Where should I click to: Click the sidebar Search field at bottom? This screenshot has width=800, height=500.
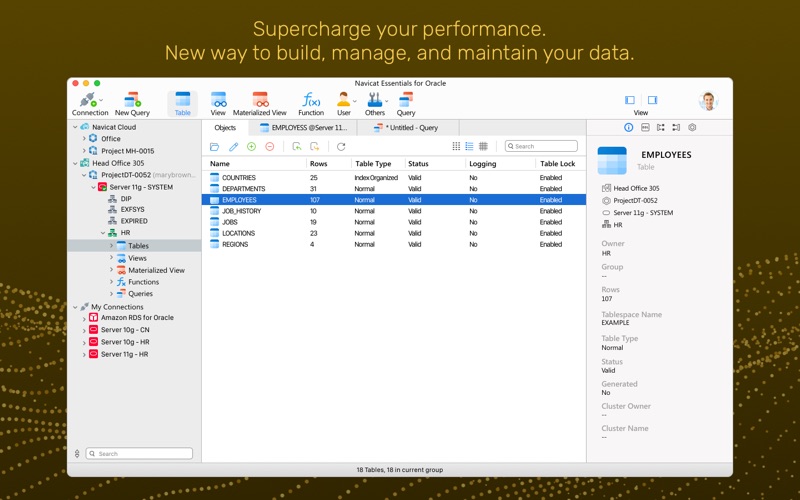(x=139, y=454)
